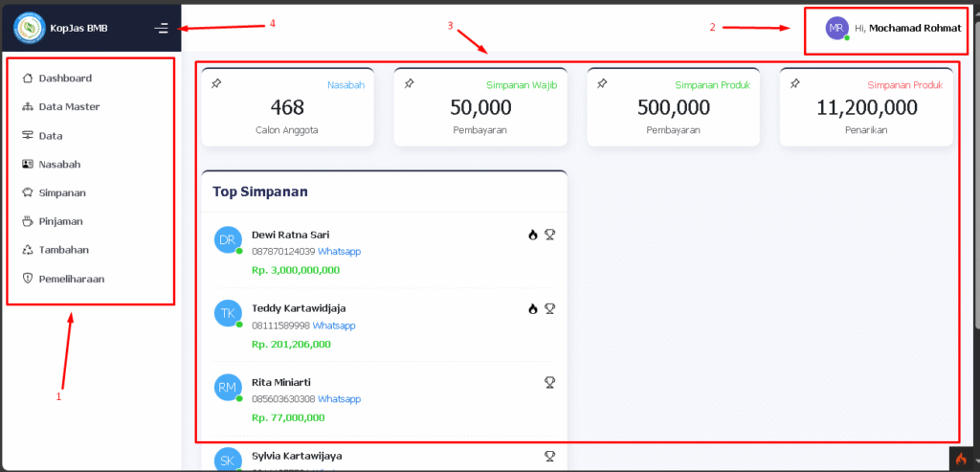Image resolution: width=980 pixels, height=472 pixels.
Task: Click the trophy icon beside Rita Miniarti
Action: point(550,382)
